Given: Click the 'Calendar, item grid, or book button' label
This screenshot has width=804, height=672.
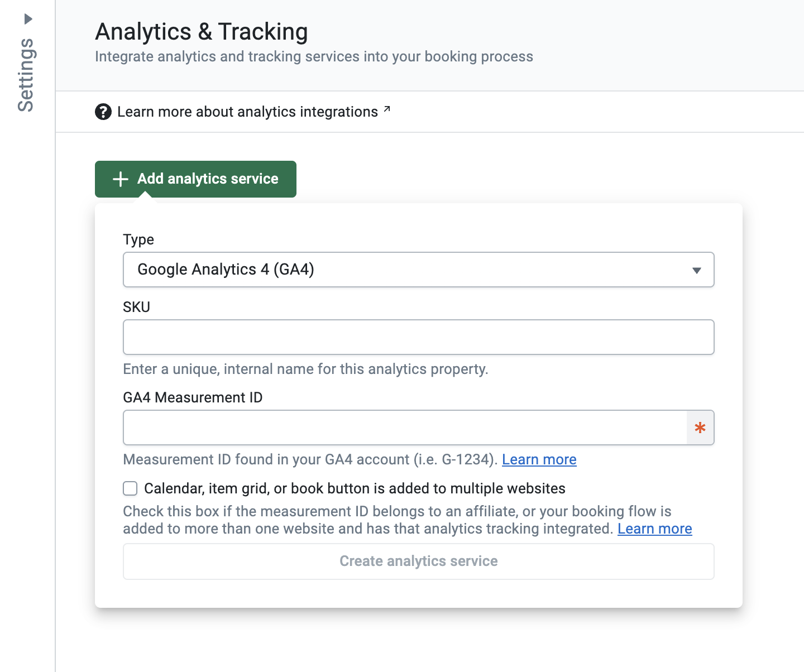Looking at the screenshot, I should click(355, 489).
